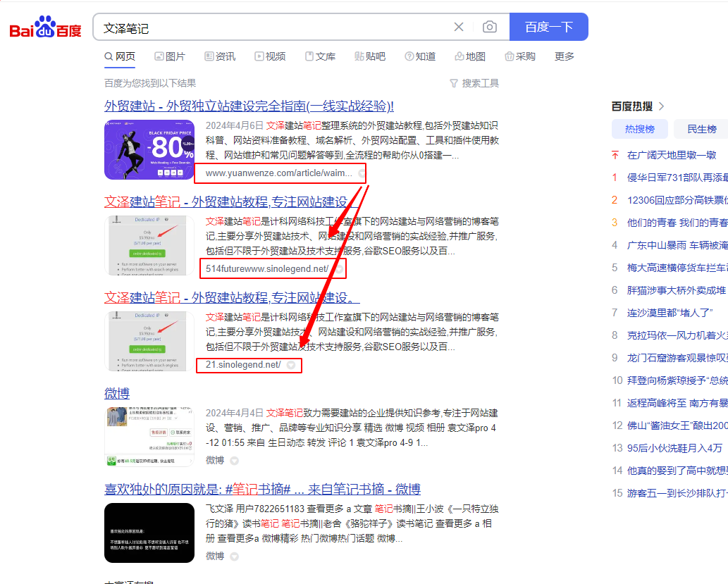
Task: Open hot search 他真的娶到了高中就想
Action: (677, 471)
